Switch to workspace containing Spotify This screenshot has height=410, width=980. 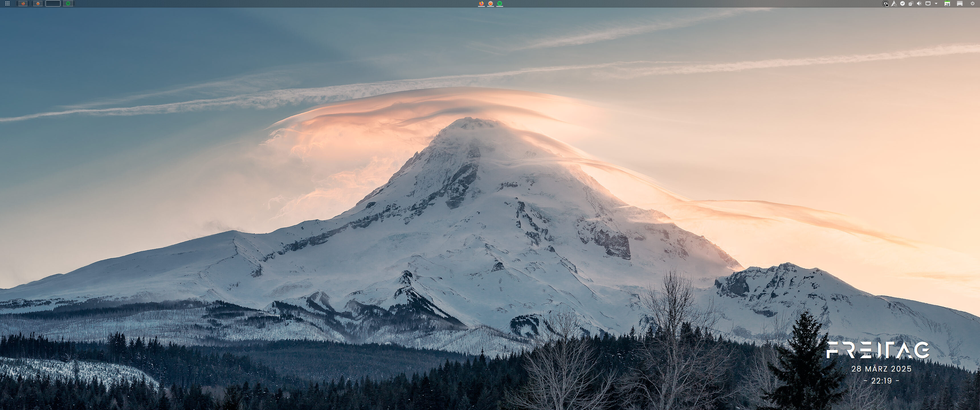(x=68, y=3)
